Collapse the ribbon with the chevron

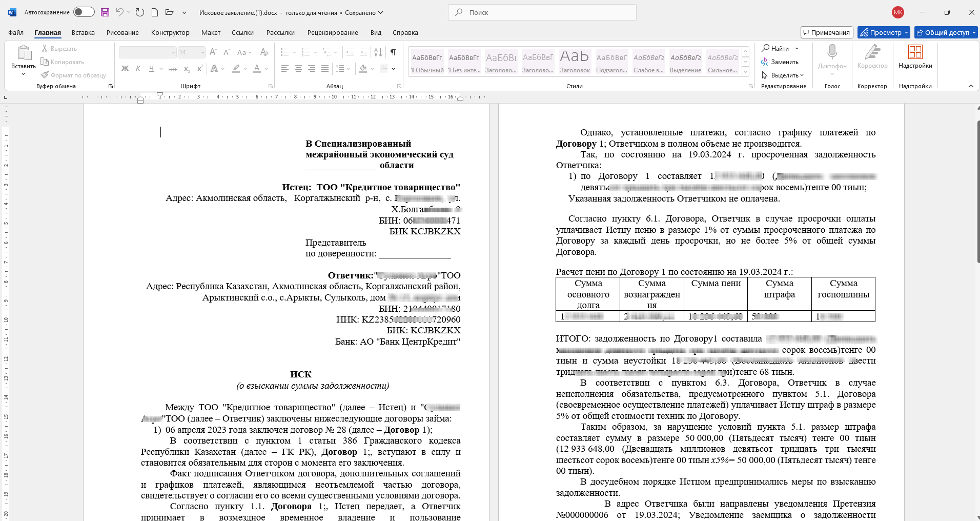tap(971, 86)
